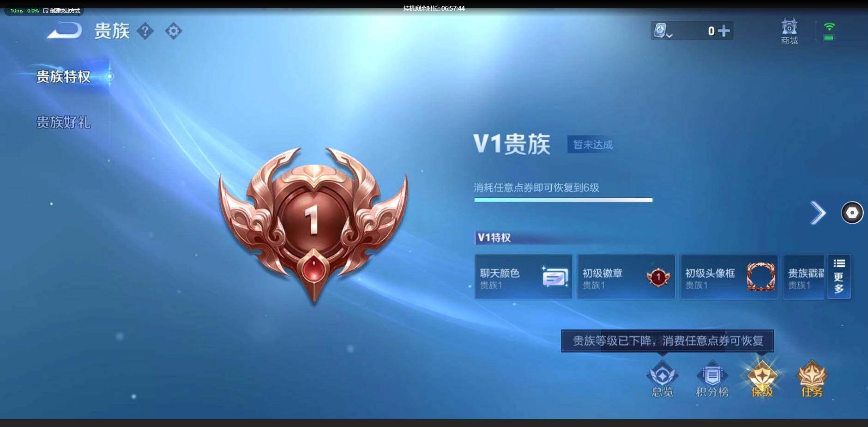This screenshot has height=427, width=868.
Task: Click the 消耗任意点券即可恢复到6级 hint text
Action: coord(536,188)
